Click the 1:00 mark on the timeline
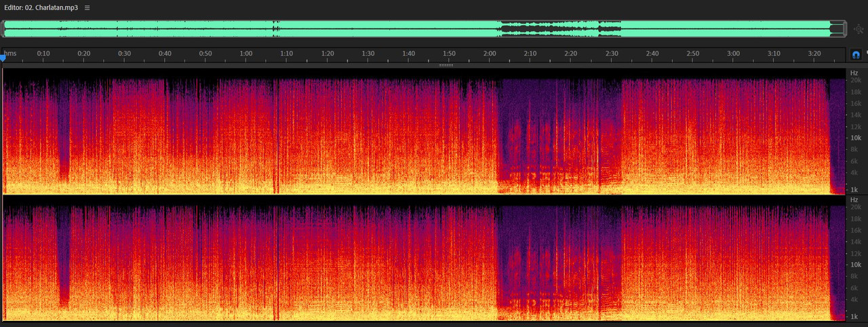Viewport: 868px width, 327px height. [x=246, y=54]
